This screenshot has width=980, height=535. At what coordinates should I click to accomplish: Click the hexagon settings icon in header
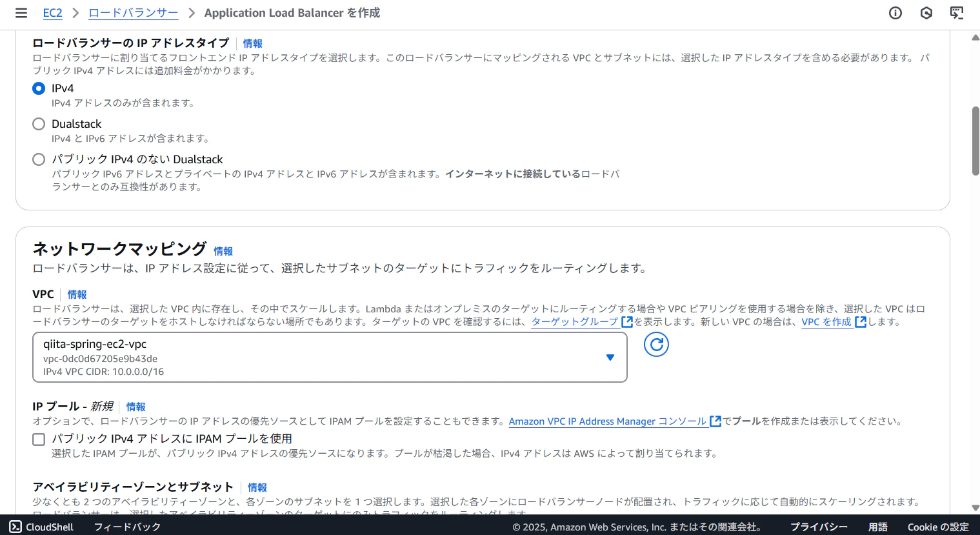pyautogui.click(x=926, y=13)
